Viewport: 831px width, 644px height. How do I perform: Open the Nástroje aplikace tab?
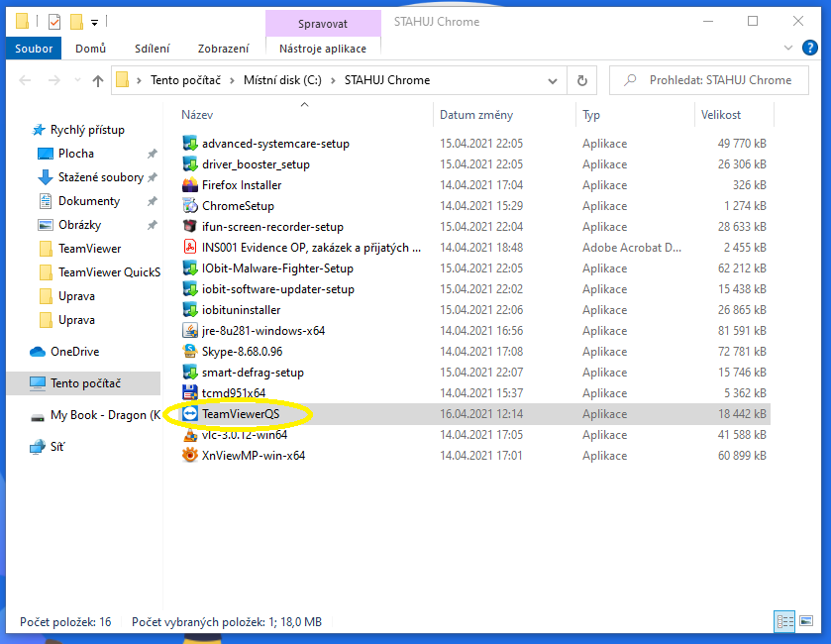click(x=323, y=49)
